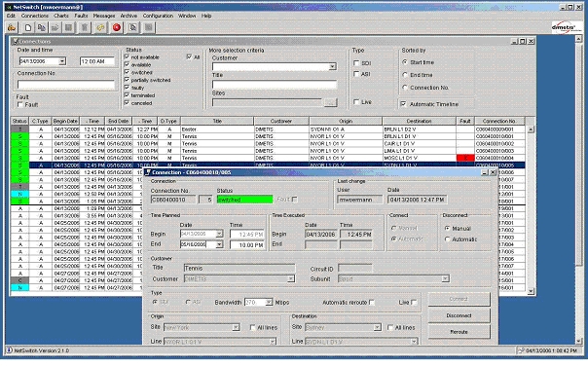Open the Begin date dropdown in Time Planned
Image resolution: width=588 pixels, height=368 pixels.
pos(219,234)
